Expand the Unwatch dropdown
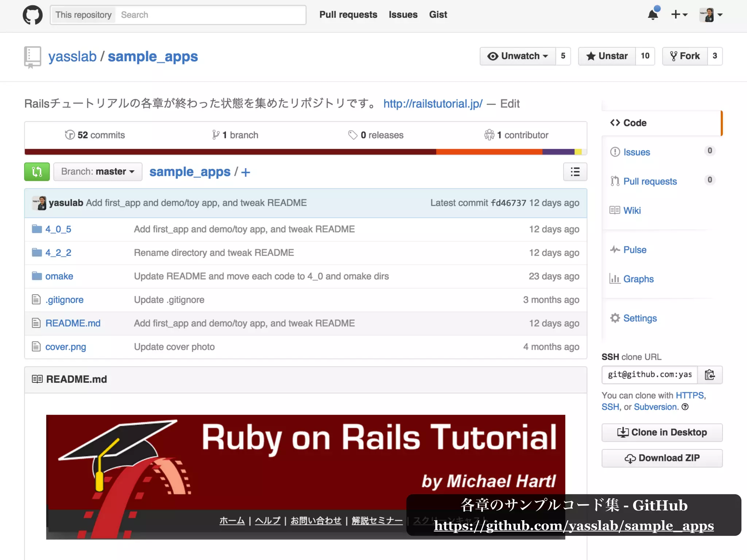This screenshot has height=560, width=747. pyautogui.click(x=518, y=56)
